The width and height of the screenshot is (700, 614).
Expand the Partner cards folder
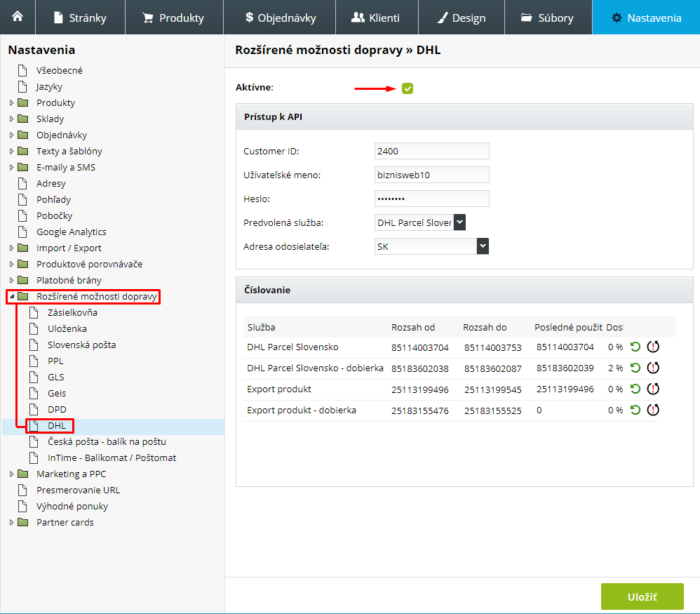12,522
